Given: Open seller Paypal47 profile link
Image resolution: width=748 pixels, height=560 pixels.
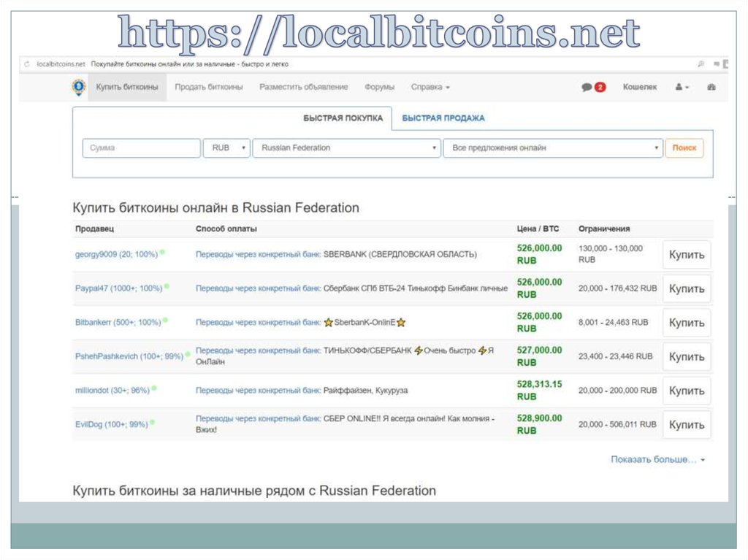Looking at the screenshot, I should 119,288.
